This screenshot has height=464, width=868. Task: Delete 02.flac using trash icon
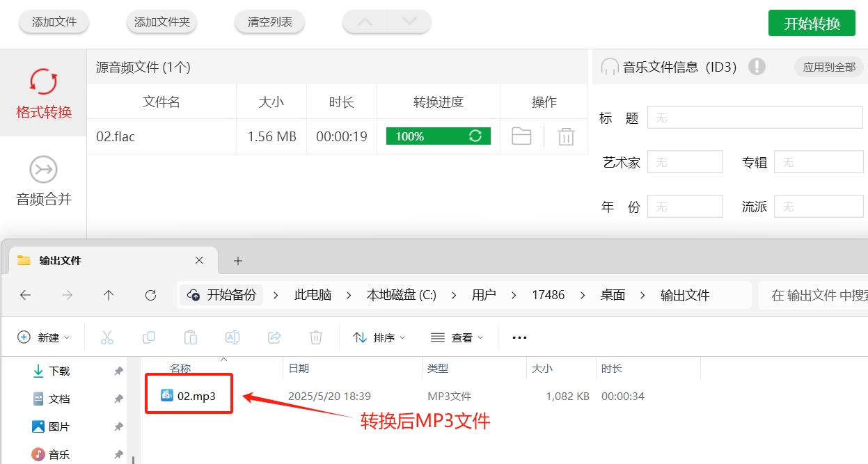(x=566, y=136)
